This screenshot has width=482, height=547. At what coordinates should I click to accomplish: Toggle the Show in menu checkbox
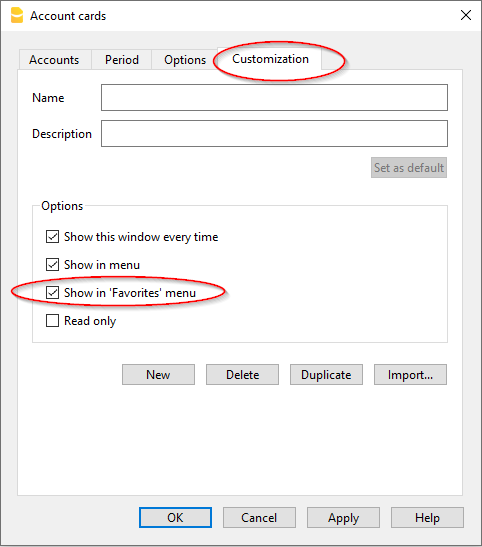[52, 264]
